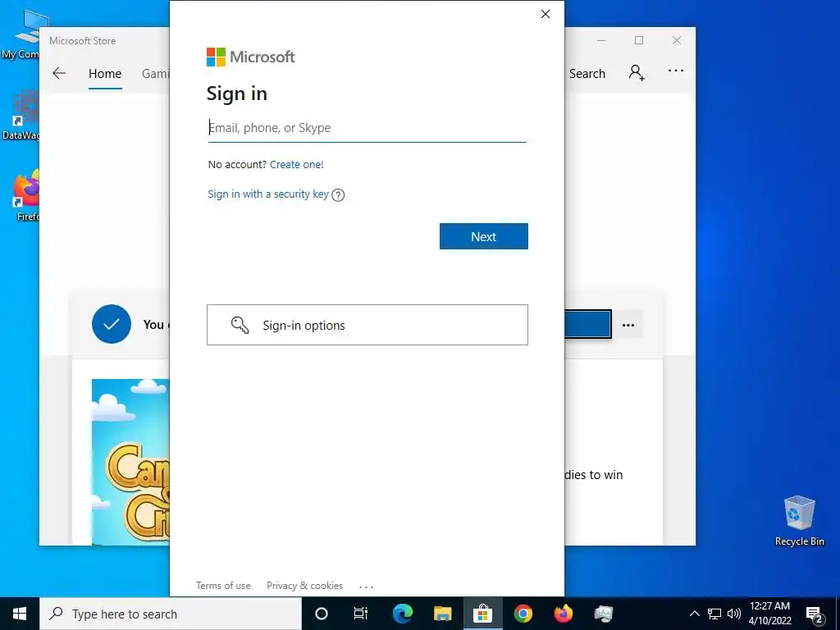Open Search in Microsoft Store
Viewport: 840px width, 630px height.
pyautogui.click(x=587, y=73)
